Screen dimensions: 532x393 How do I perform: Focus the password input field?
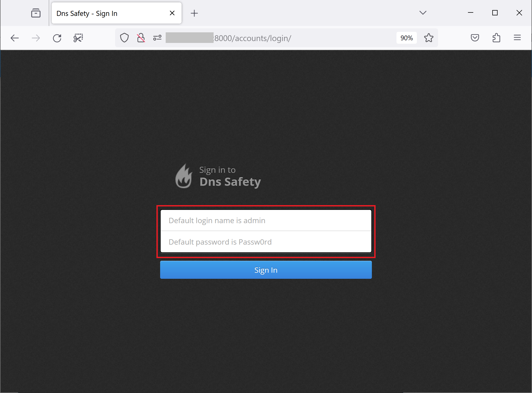pos(266,242)
